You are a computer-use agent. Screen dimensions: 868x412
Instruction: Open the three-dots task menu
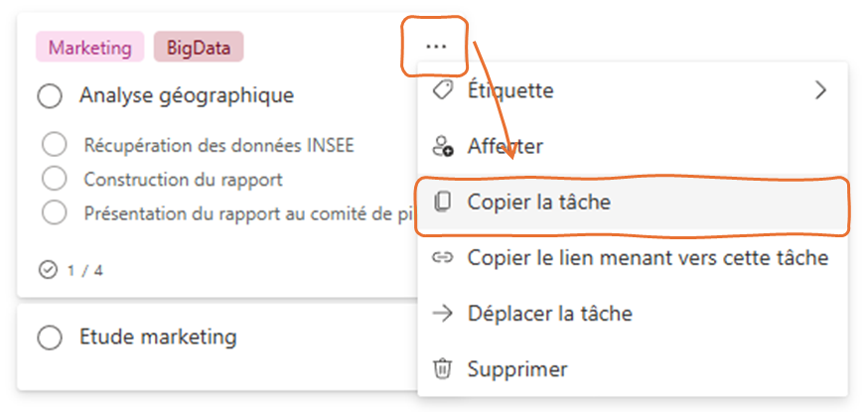pyautogui.click(x=435, y=47)
